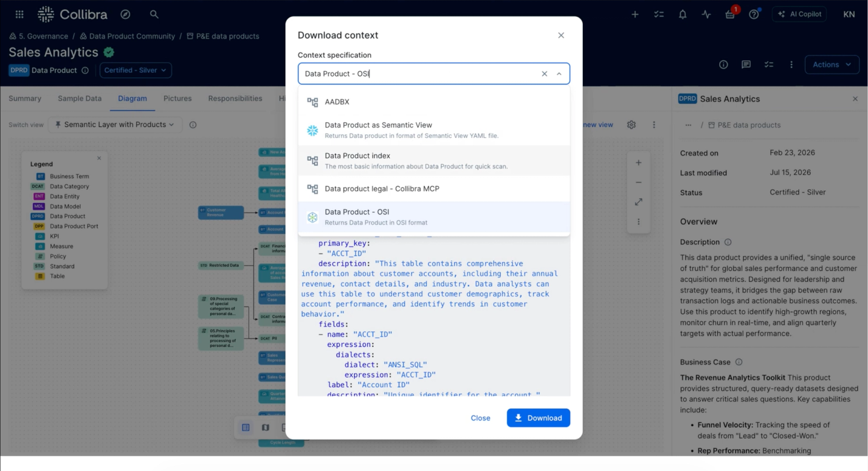Click the asset info icon beside Actions

(723, 64)
